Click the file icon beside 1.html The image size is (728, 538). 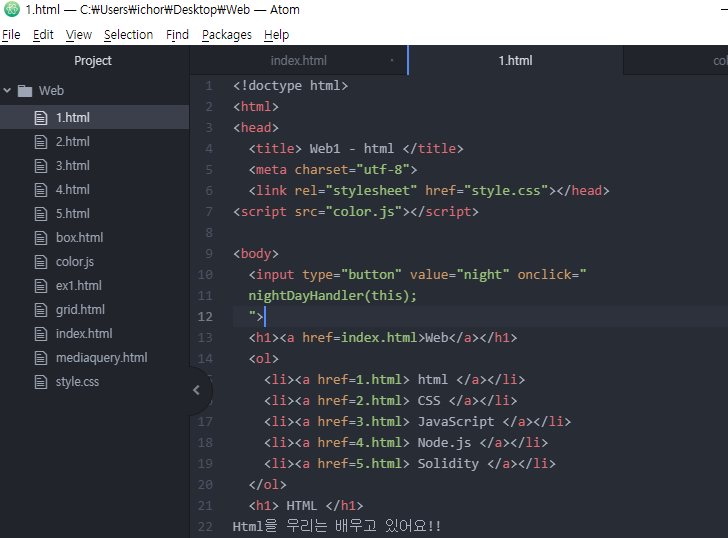click(41, 118)
